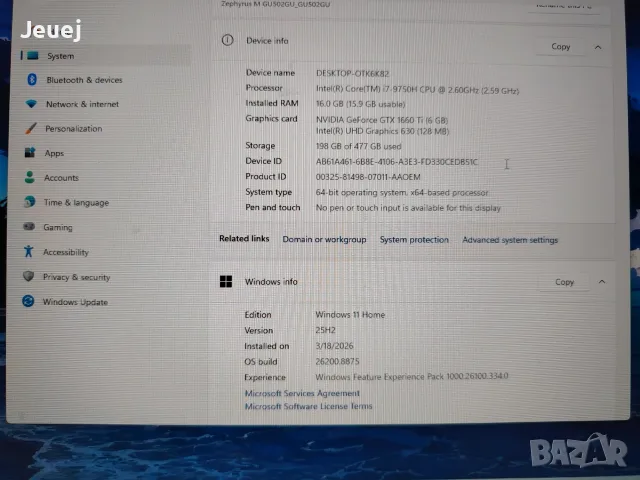Open System protection link
The width and height of the screenshot is (640, 480).
coord(414,240)
